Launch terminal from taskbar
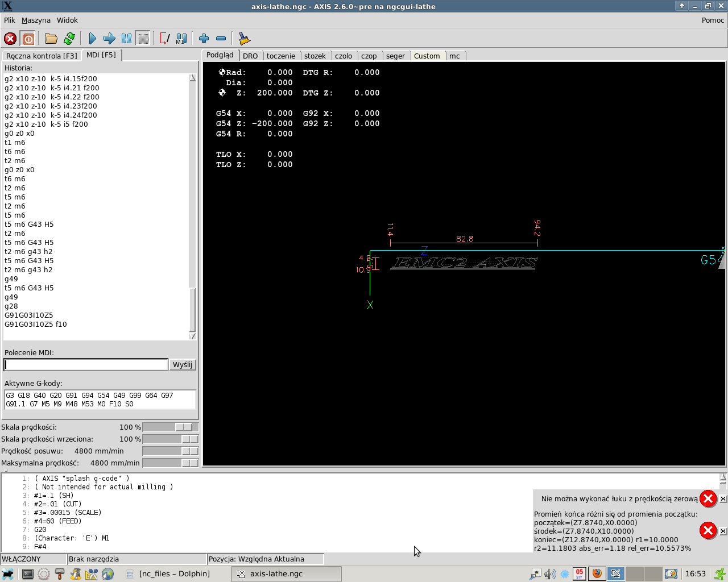Viewport: 728px width, 582px height. pos(27,574)
